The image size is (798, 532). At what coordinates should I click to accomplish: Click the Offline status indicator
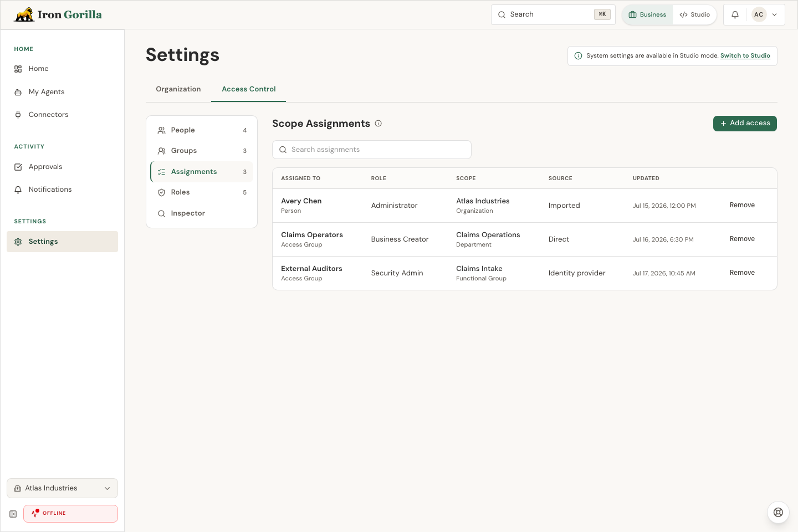point(70,513)
